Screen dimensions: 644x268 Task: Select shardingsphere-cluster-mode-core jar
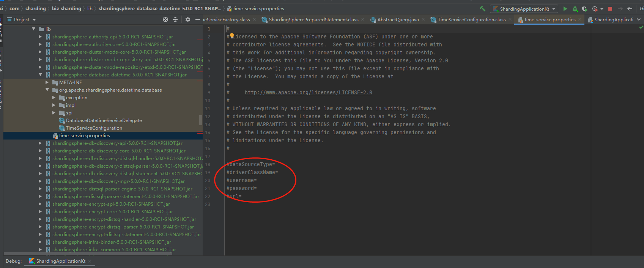(x=119, y=52)
